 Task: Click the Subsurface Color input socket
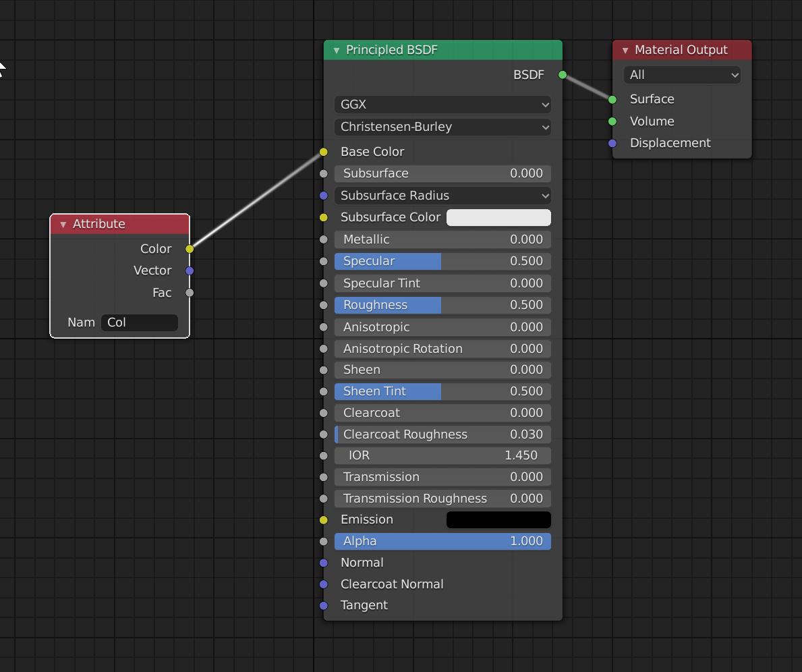point(323,217)
